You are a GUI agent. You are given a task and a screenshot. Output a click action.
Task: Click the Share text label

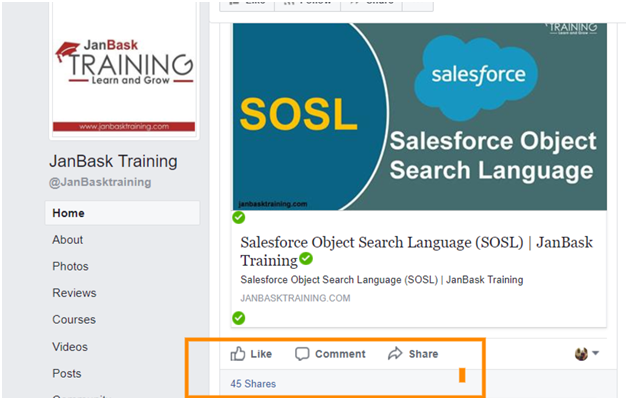point(423,354)
